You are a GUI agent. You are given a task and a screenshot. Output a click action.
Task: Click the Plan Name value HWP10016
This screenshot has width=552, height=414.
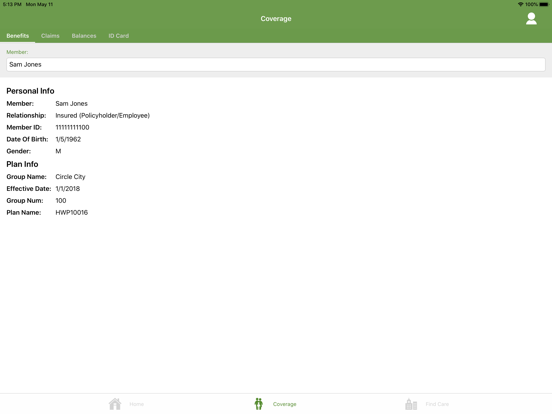click(x=71, y=213)
